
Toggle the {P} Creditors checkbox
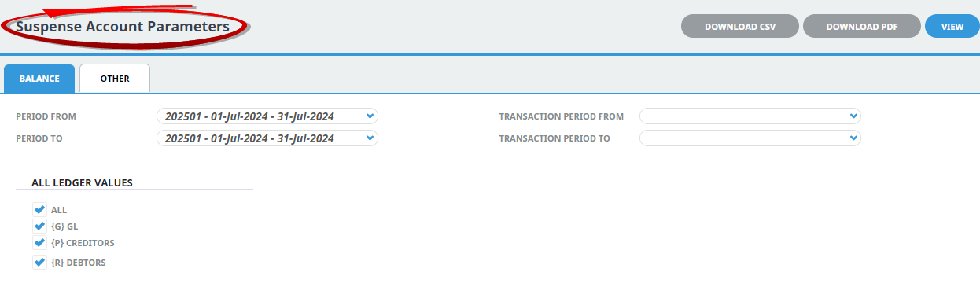click(39, 243)
